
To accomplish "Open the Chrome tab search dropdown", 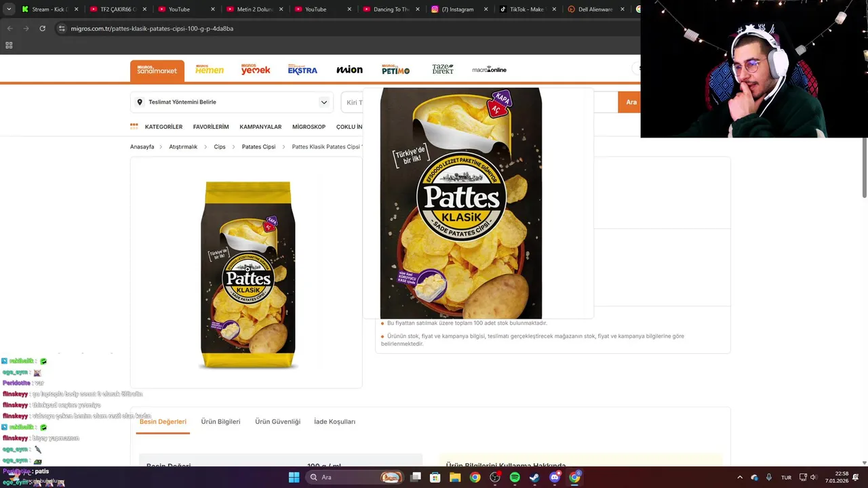I will tap(9, 9).
